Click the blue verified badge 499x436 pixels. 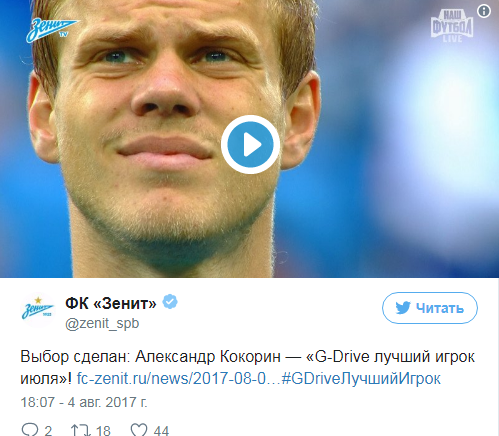point(170,302)
